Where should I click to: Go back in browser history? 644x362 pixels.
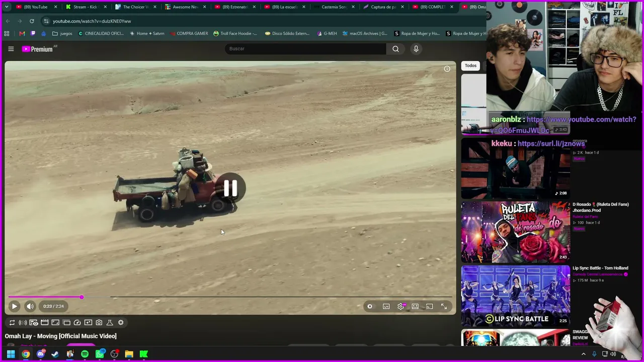8,21
